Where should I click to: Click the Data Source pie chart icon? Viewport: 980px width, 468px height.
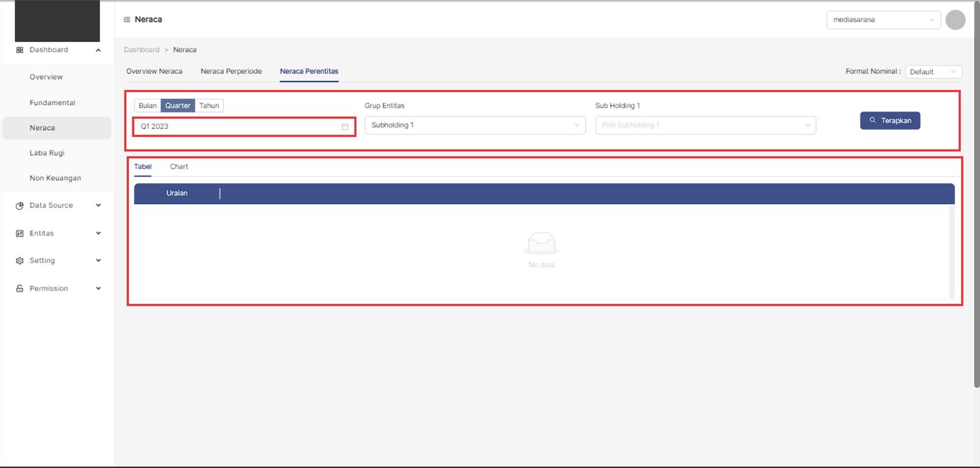tap(20, 206)
